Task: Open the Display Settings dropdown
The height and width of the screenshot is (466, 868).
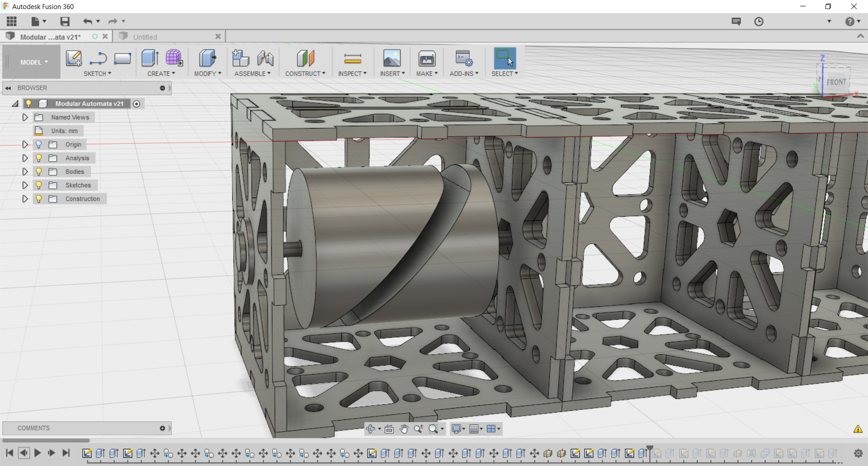Action: [x=458, y=429]
